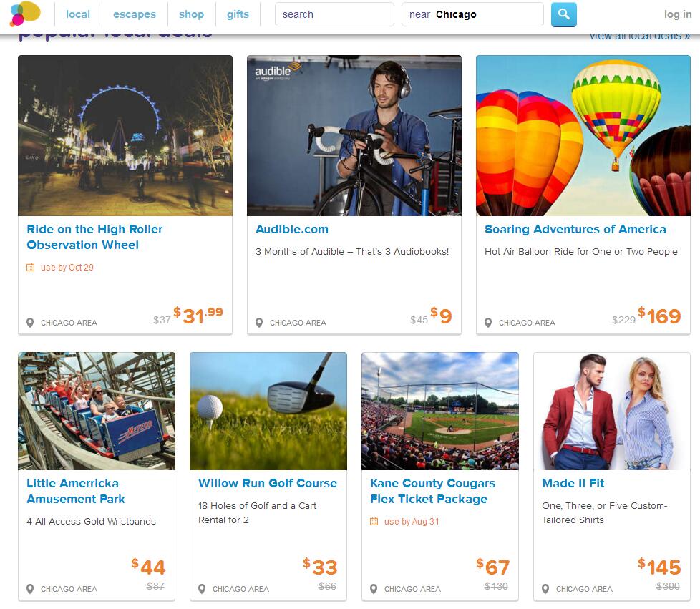Open the gifts menu

pos(238,14)
